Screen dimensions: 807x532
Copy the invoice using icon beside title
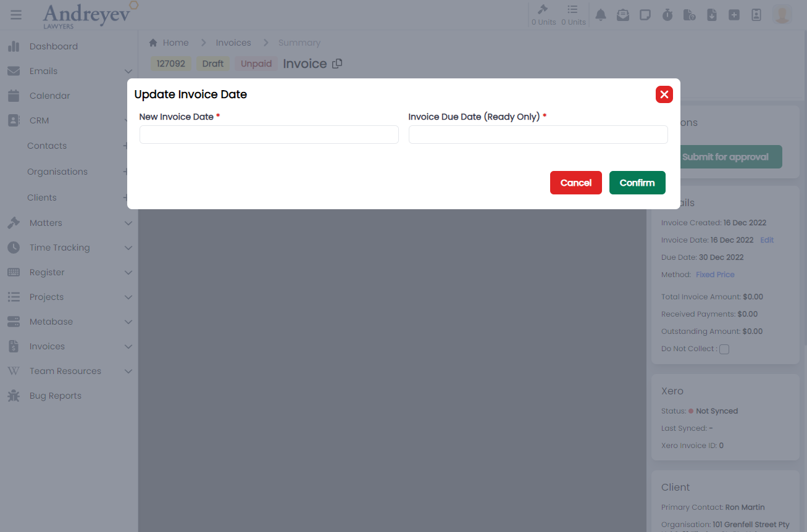point(337,64)
